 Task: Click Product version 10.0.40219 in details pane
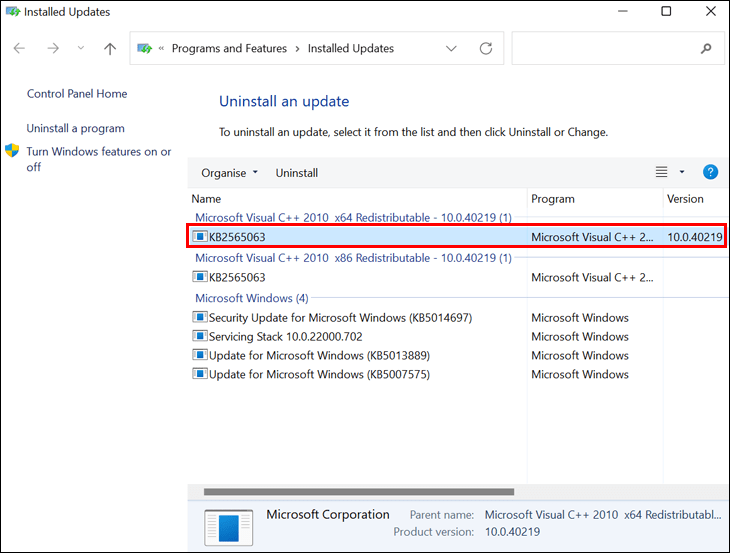pyautogui.click(x=512, y=532)
